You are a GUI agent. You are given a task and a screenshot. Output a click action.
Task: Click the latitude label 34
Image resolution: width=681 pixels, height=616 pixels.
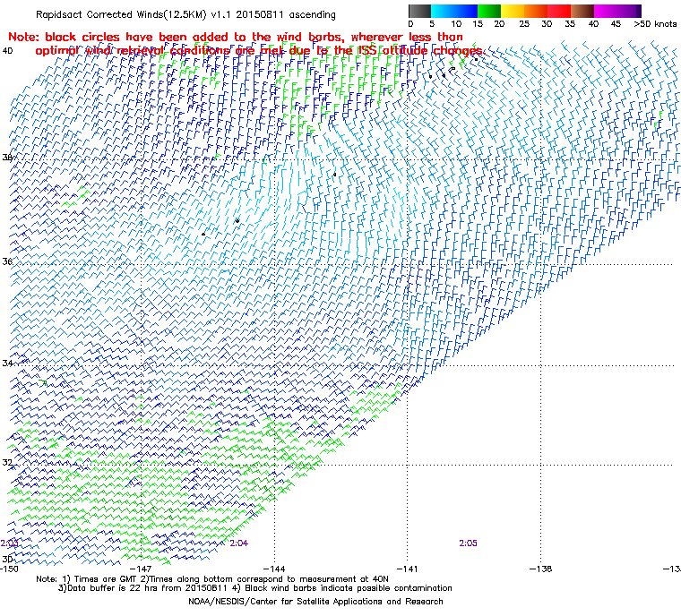7,363
